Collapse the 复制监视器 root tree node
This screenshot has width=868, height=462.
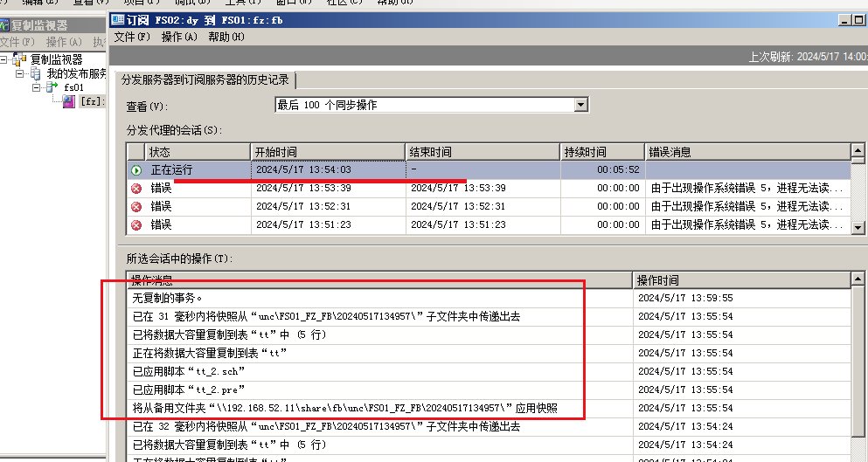tap(4, 59)
